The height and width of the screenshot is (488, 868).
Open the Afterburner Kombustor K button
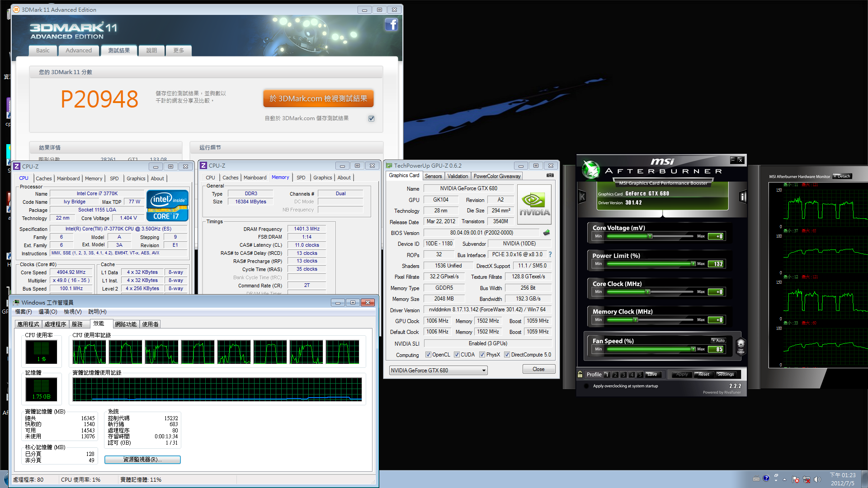(582, 197)
